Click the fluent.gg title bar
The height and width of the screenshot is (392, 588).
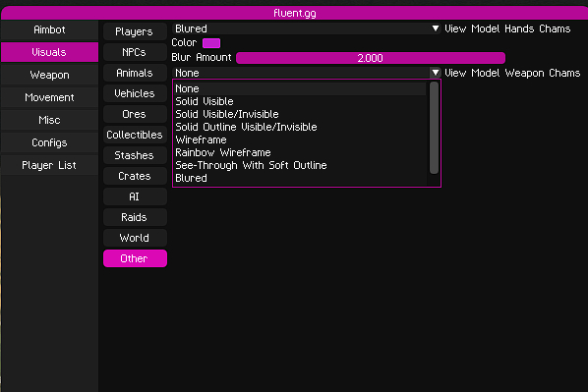pos(295,13)
